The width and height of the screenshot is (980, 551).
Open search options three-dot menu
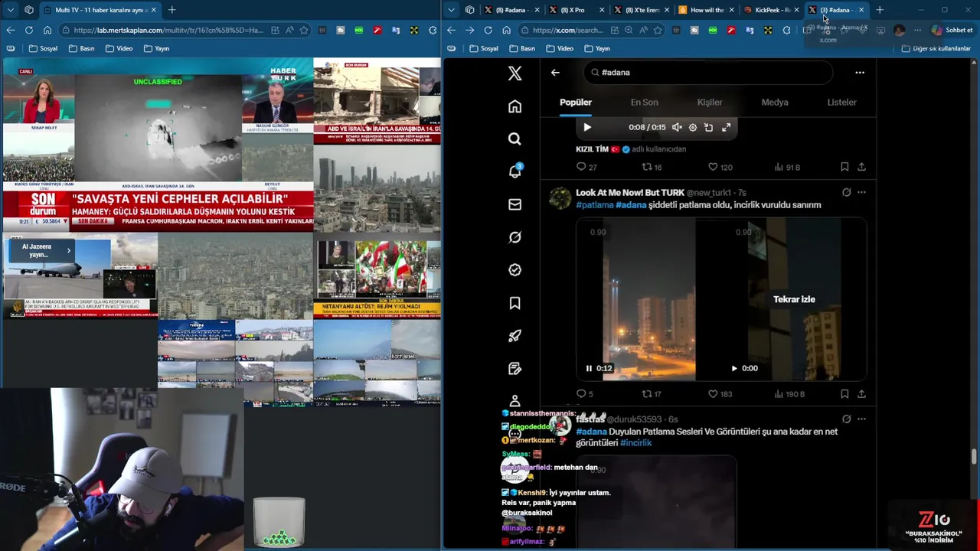tap(860, 72)
